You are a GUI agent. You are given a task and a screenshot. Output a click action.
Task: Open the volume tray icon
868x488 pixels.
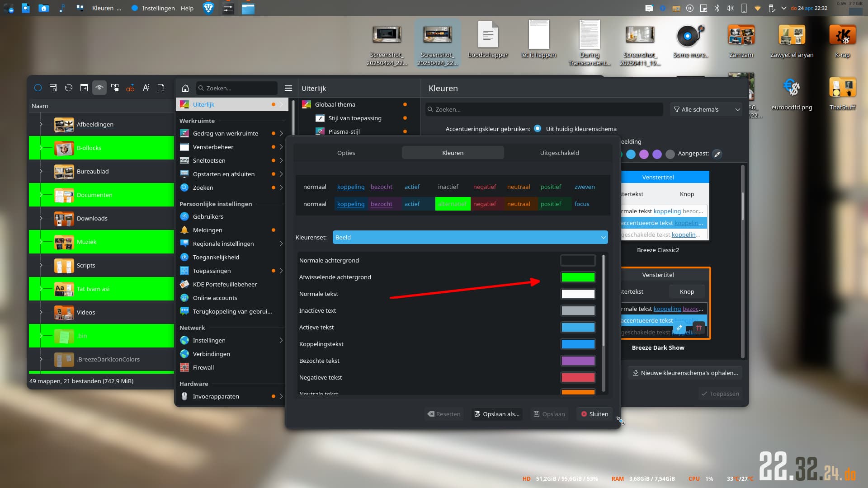click(x=730, y=8)
